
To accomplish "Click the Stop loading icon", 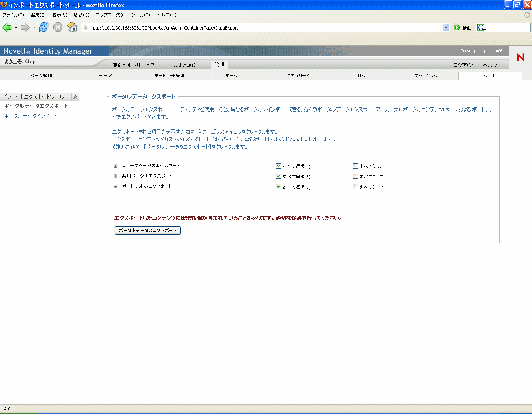I will click(58, 27).
